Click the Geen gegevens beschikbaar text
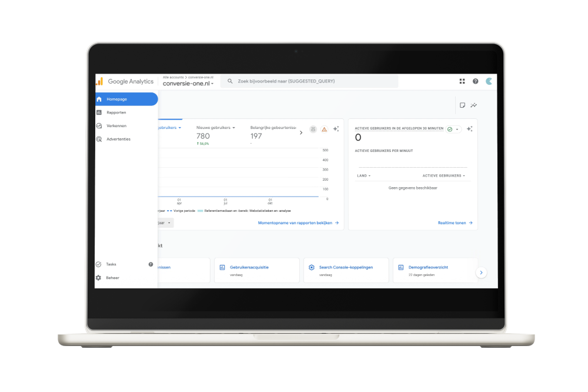This screenshot has height=392, width=588. coord(413,188)
